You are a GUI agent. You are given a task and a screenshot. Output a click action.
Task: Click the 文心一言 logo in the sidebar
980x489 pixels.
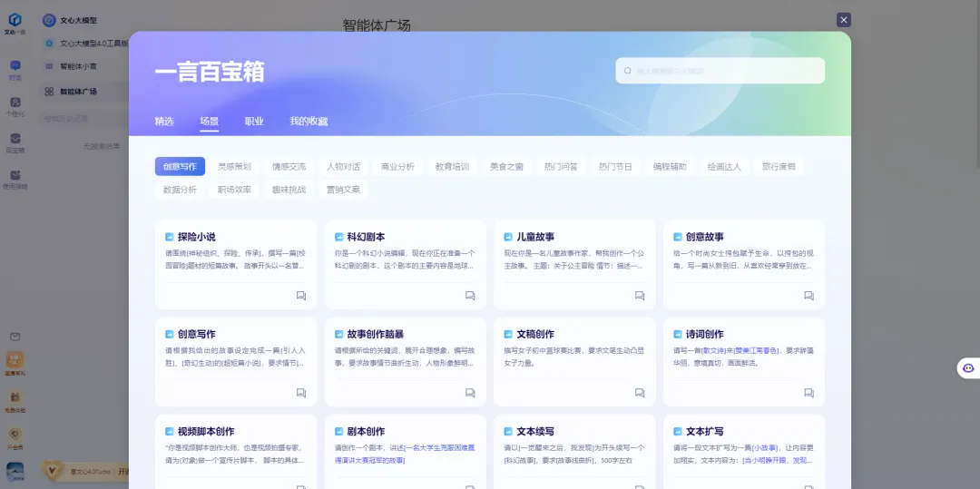15,23
